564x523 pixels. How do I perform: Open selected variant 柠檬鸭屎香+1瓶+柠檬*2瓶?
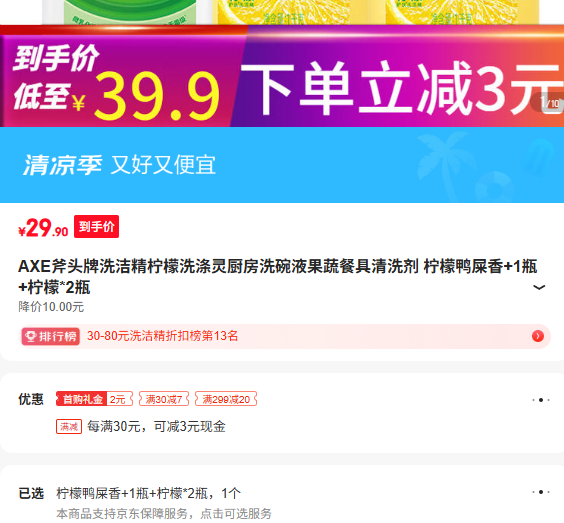148,493
